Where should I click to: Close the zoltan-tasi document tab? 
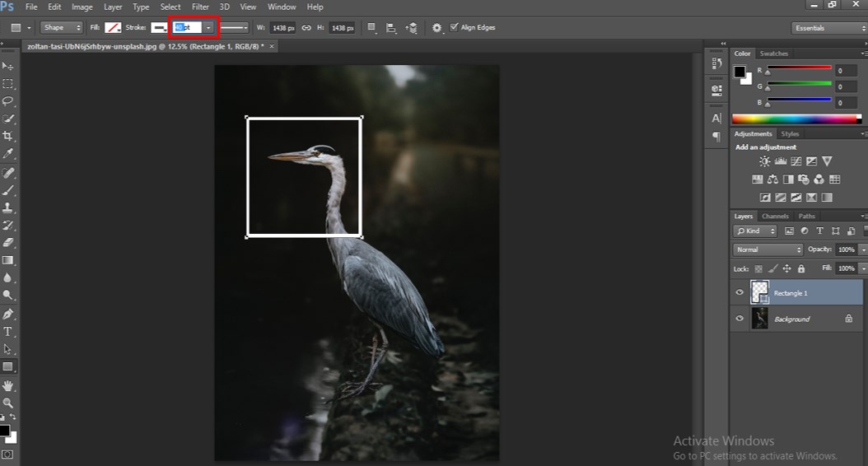(x=272, y=46)
